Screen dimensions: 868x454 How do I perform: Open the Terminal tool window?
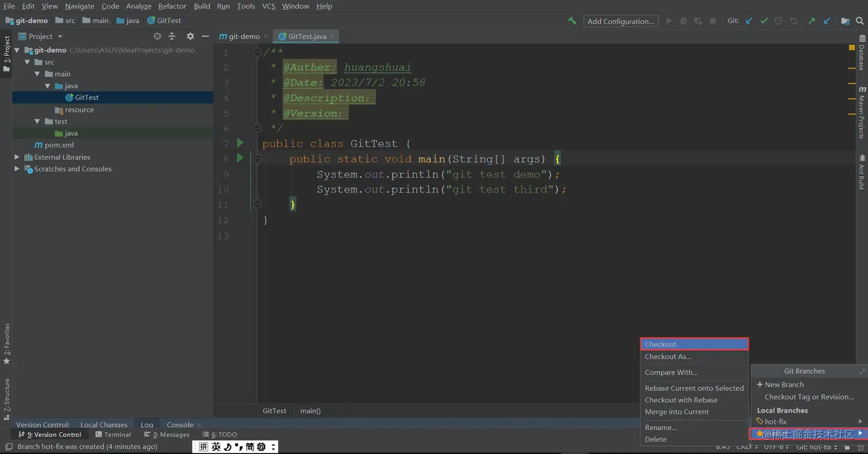[113, 434]
